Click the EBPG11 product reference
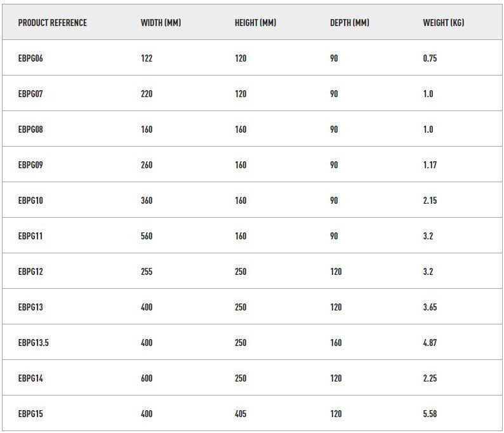This screenshot has width=504, height=433. [30, 236]
